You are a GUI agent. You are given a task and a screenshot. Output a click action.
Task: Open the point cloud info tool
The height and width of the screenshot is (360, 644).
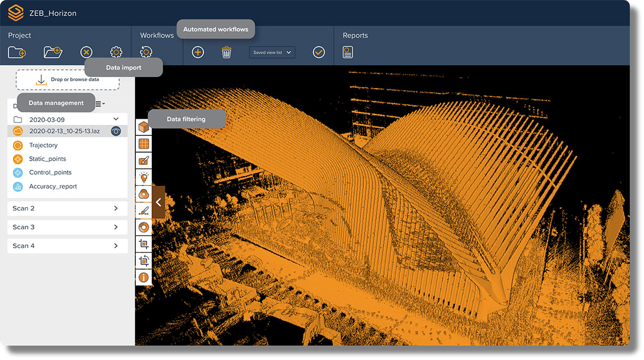coord(143,277)
